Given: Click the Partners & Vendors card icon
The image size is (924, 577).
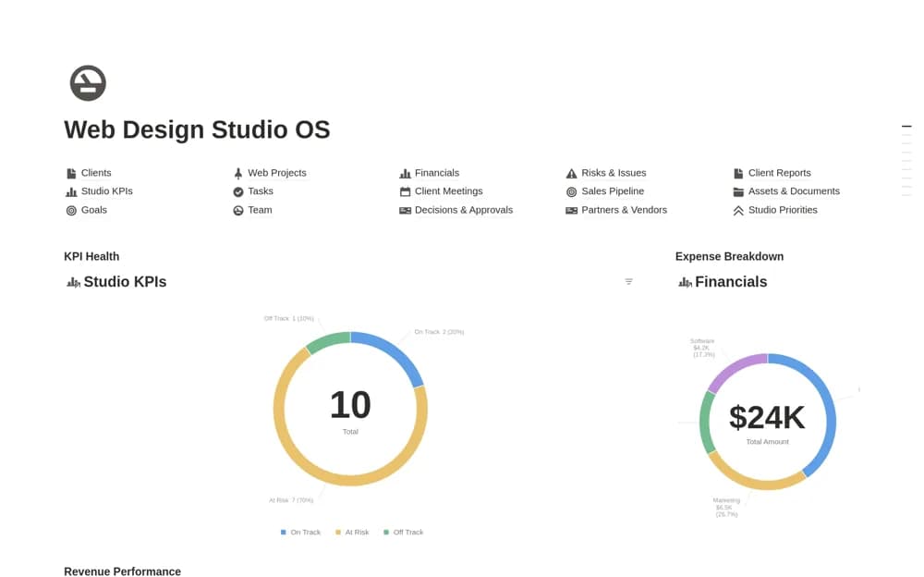Looking at the screenshot, I should point(571,211).
